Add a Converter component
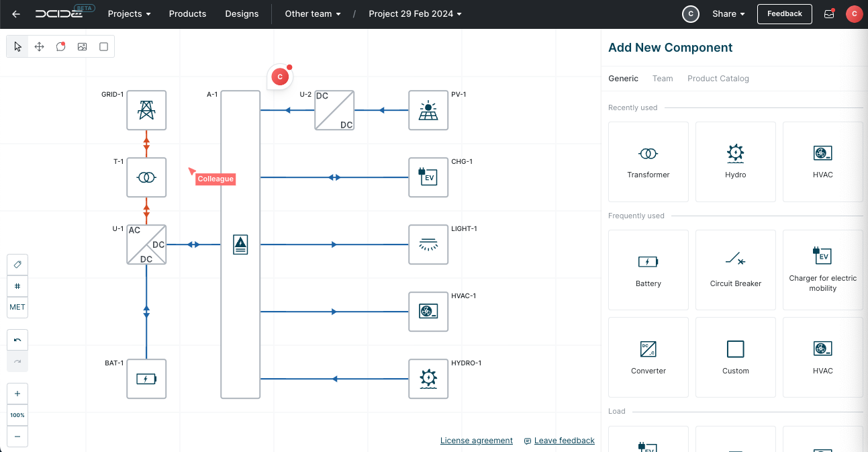 pyautogui.click(x=648, y=357)
